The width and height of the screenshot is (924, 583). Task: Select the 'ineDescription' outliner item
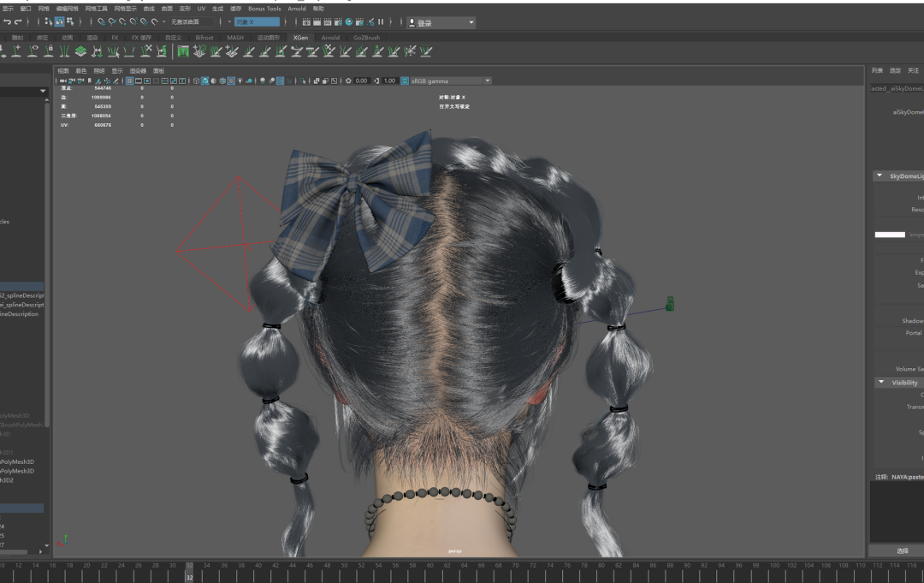point(20,314)
